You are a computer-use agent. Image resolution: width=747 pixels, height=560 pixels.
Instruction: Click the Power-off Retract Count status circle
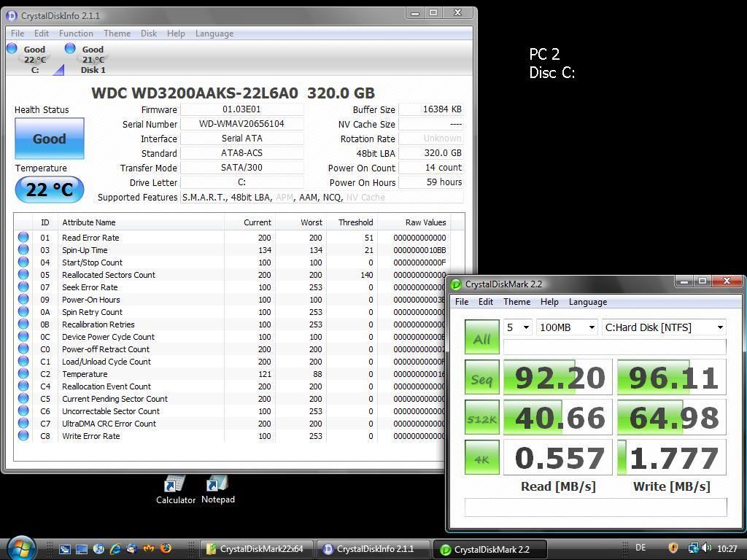23,349
